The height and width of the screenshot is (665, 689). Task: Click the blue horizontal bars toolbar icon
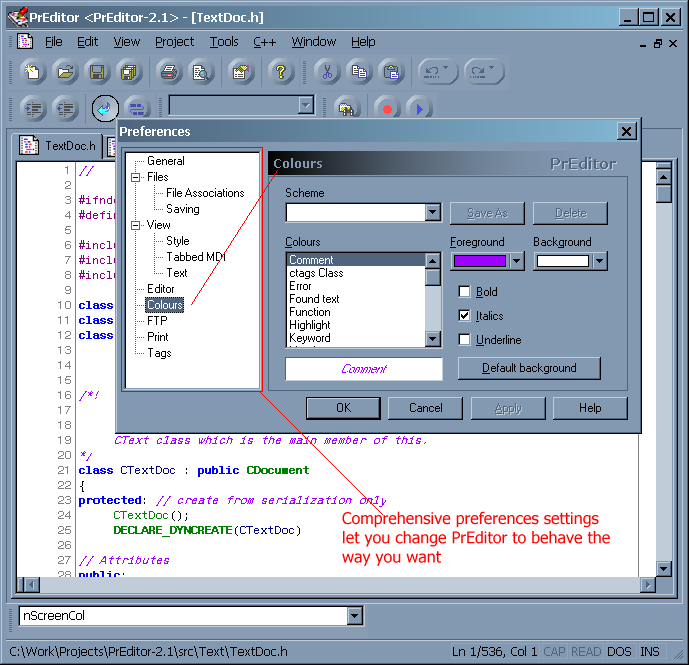(137, 109)
